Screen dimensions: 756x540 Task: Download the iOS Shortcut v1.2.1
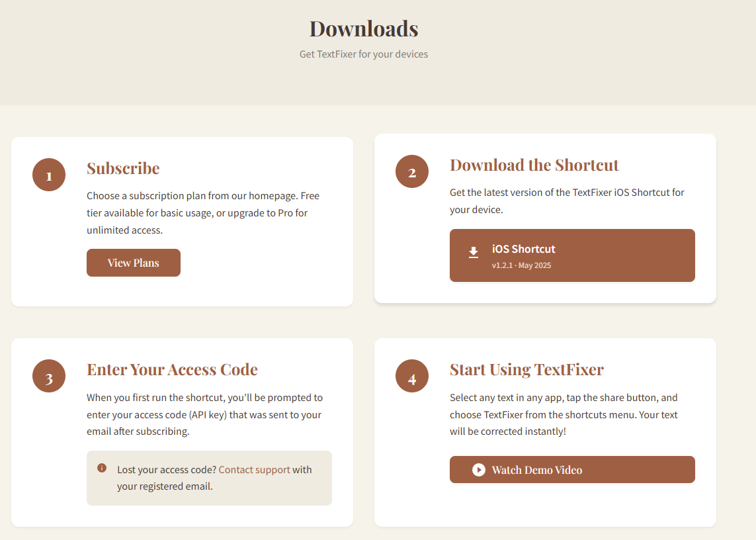coord(572,255)
